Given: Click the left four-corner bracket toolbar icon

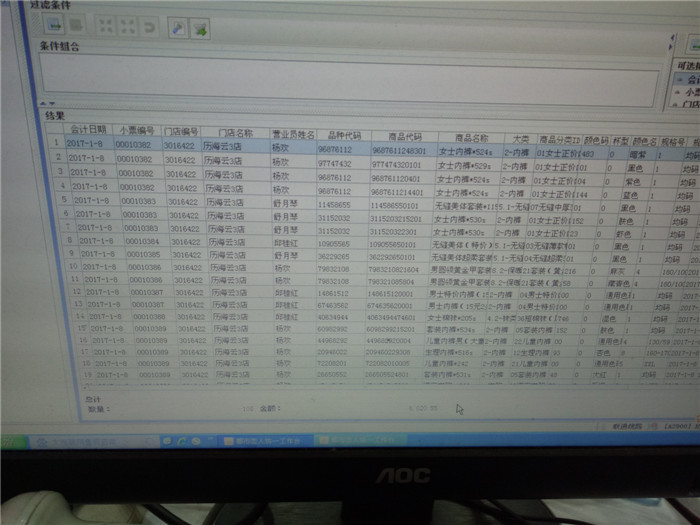Looking at the screenshot, I should [x=106, y=23].
